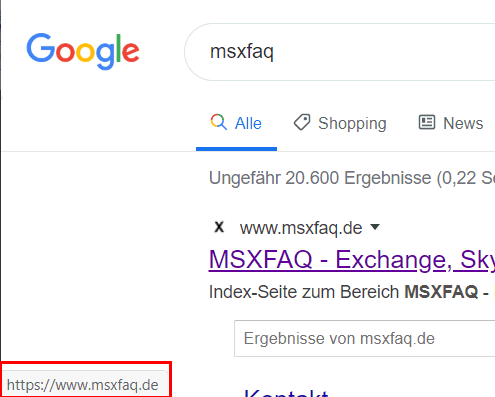Click the magnifier icon beside Alle

219,122
